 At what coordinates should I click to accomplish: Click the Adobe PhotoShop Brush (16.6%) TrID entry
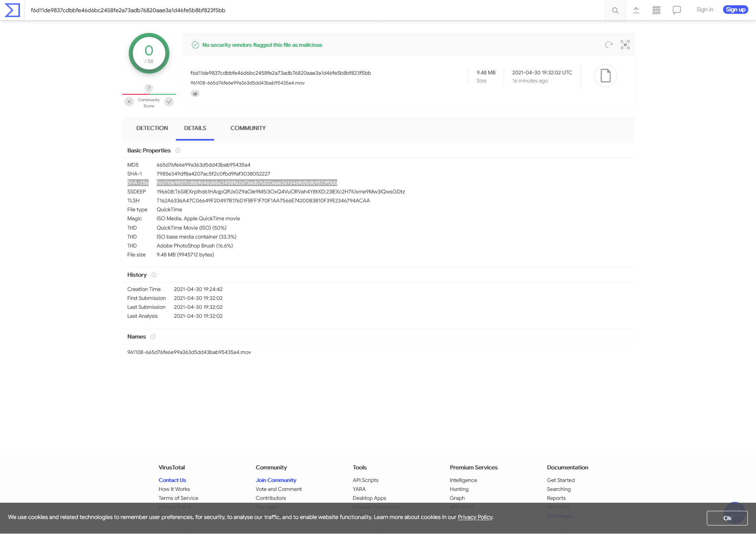coord(195,245)
